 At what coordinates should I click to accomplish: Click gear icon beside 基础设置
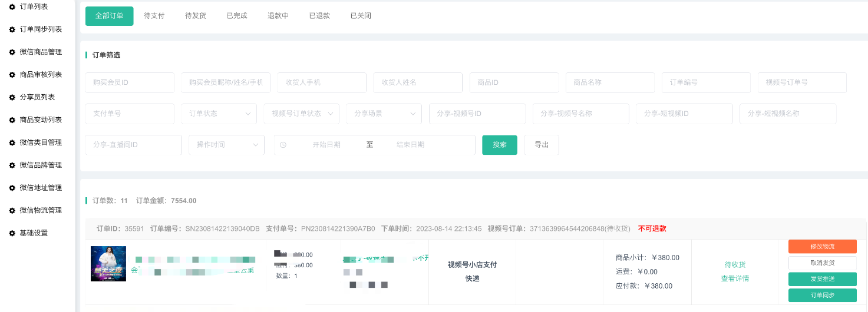click(x=12, y=233)
